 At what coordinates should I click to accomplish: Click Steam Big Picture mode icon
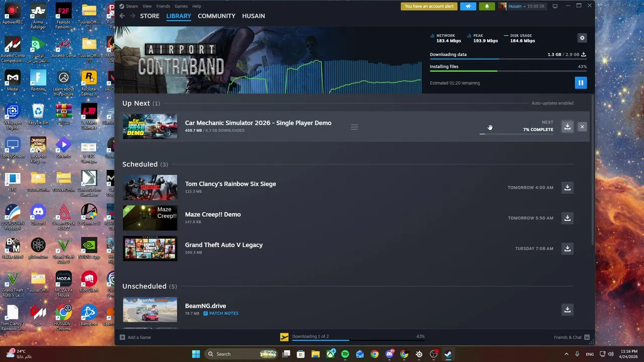555,6
